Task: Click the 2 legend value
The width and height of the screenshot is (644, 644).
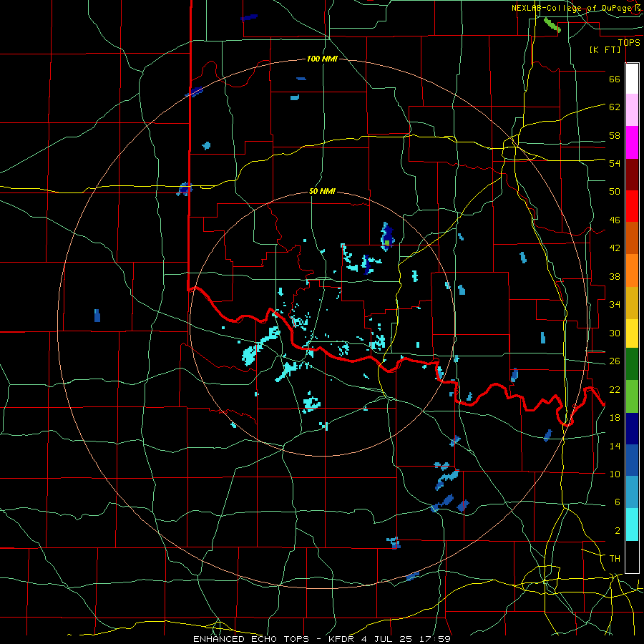Action: coord(618,531)
